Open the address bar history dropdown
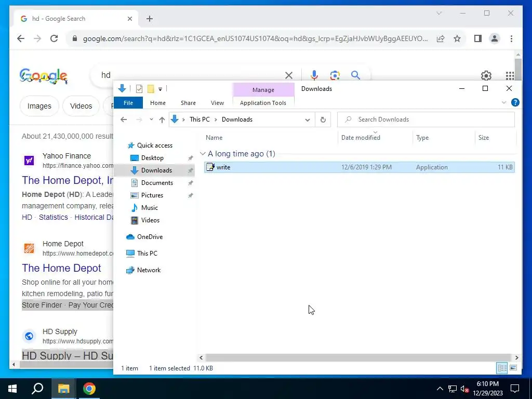Viewport: 532px width, 399px height. pos(308,120)
